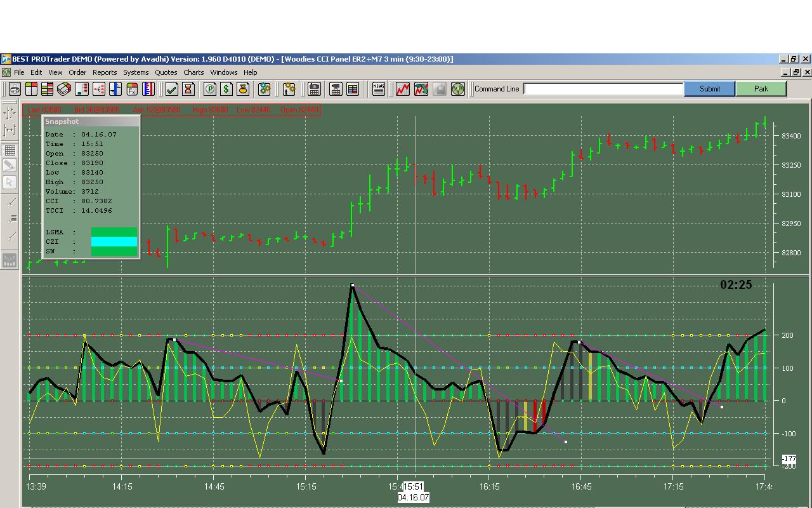Viewport: 812px width, 508px height.
Task: Click the green circled P document icon
Action: [x=210, y=89]
